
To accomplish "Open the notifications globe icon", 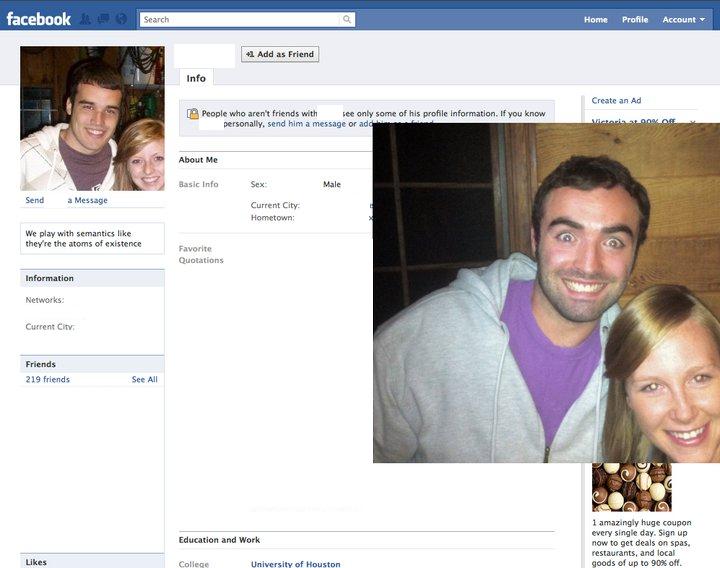I will click(x=120, y=19).
